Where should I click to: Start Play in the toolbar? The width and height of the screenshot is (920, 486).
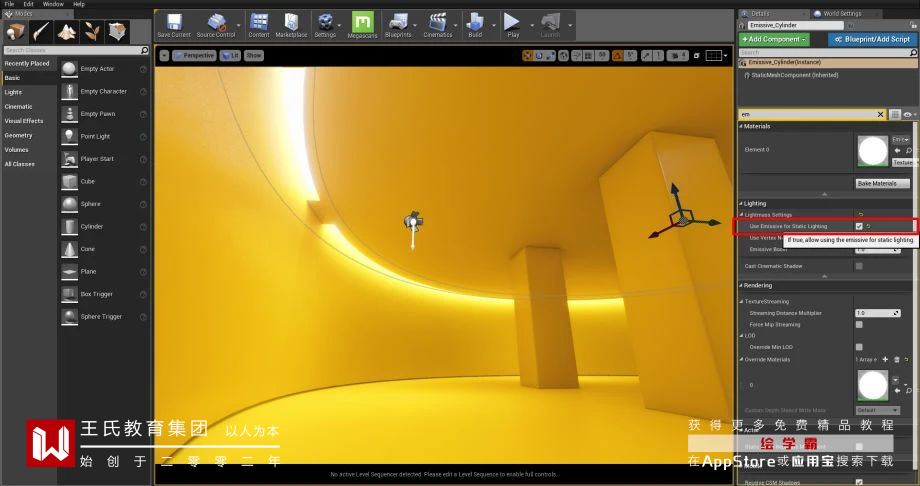tap(513, 25)
